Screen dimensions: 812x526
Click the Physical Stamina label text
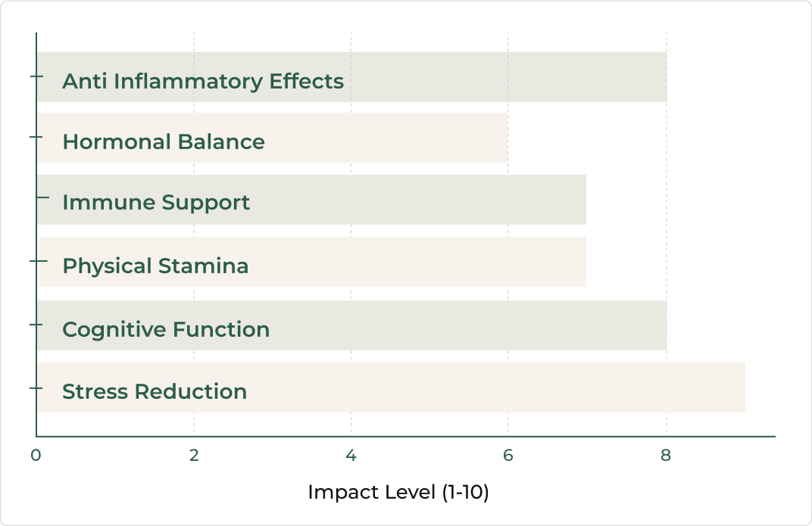tap(155, 266)
